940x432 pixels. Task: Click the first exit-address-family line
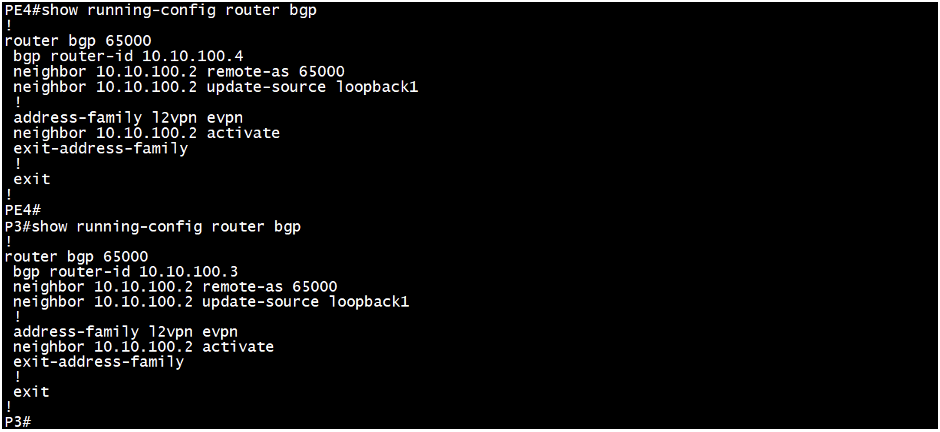pyautogui.click(x=100, y=149)
